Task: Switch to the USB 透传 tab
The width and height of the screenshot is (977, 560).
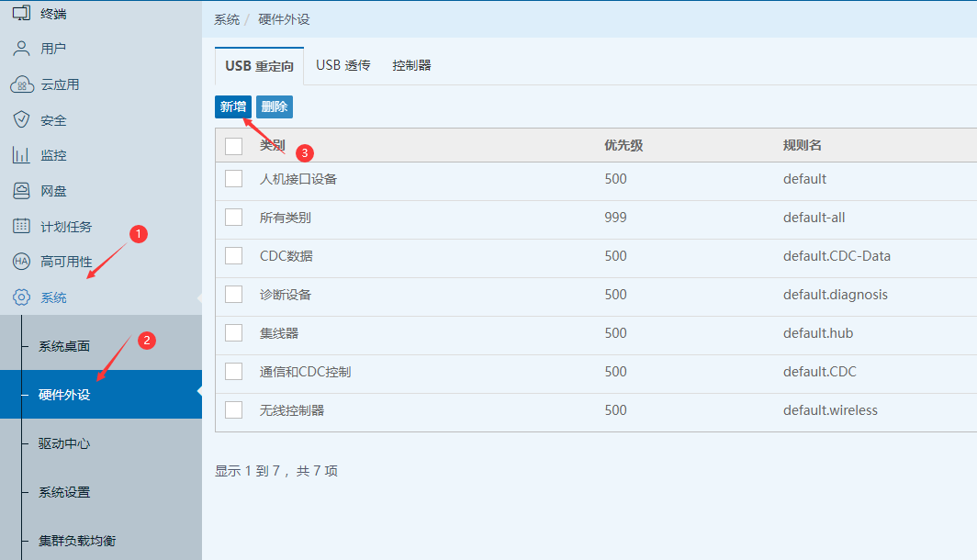Action: (343, 66)
